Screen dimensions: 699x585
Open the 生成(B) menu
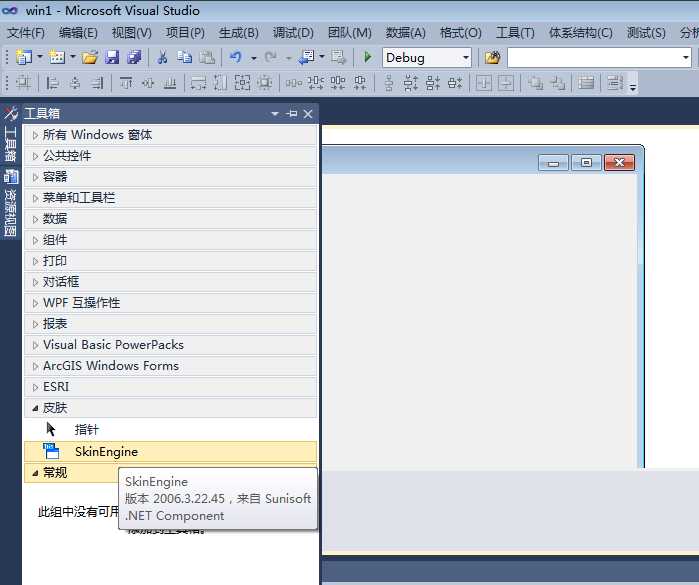[238, 33]
